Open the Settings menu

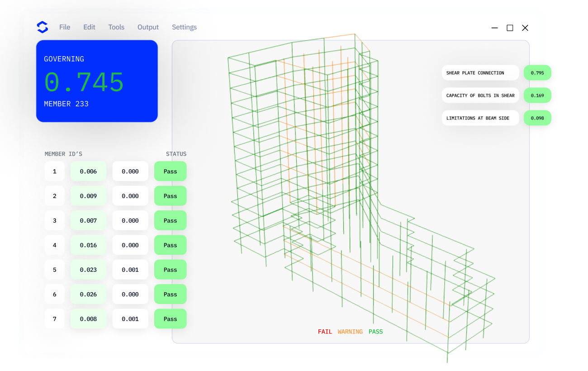point(184,27)
